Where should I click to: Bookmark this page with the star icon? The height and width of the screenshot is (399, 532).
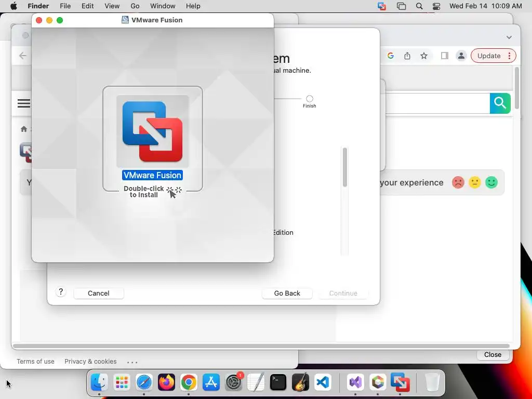(424, 56)
